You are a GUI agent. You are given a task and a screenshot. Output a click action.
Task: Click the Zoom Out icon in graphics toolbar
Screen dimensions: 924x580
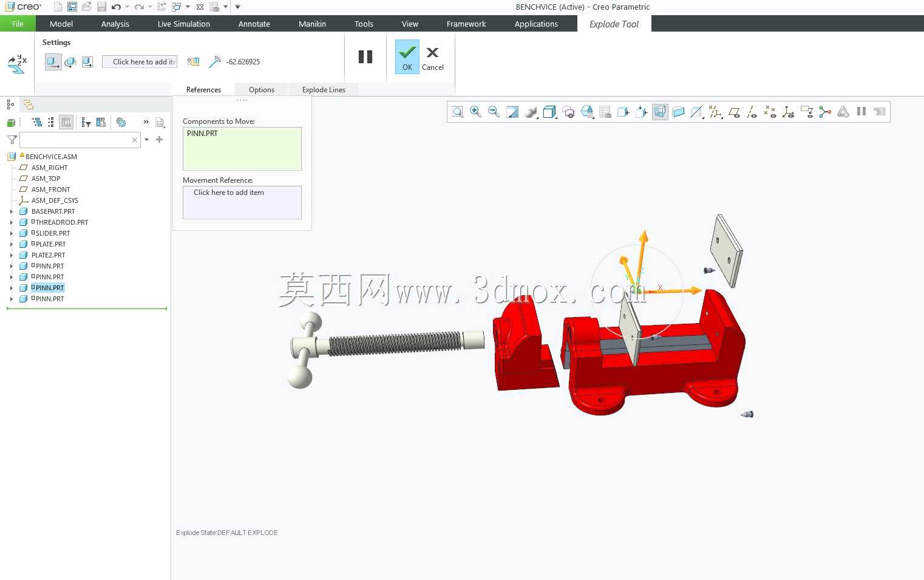point(494,112)
